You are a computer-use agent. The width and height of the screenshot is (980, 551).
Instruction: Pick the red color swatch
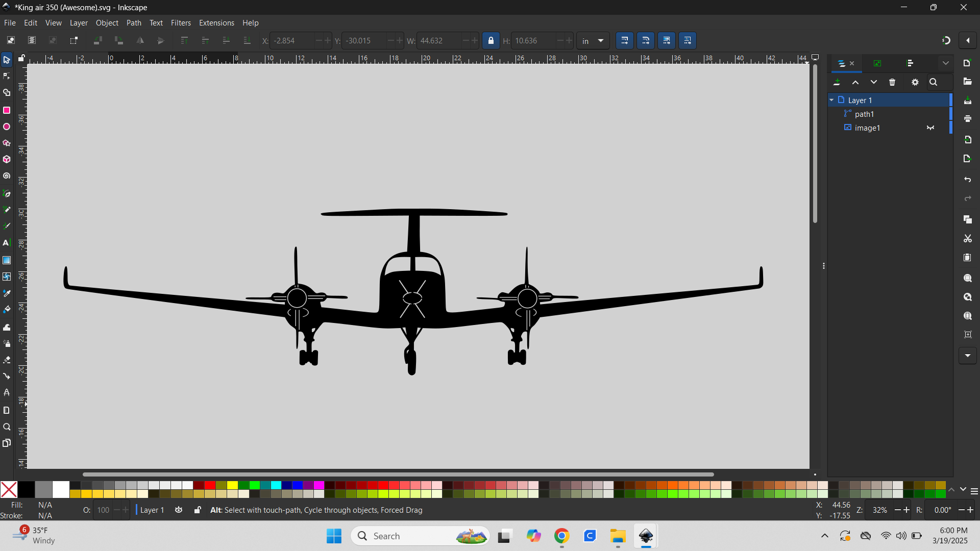click(210, 485)
